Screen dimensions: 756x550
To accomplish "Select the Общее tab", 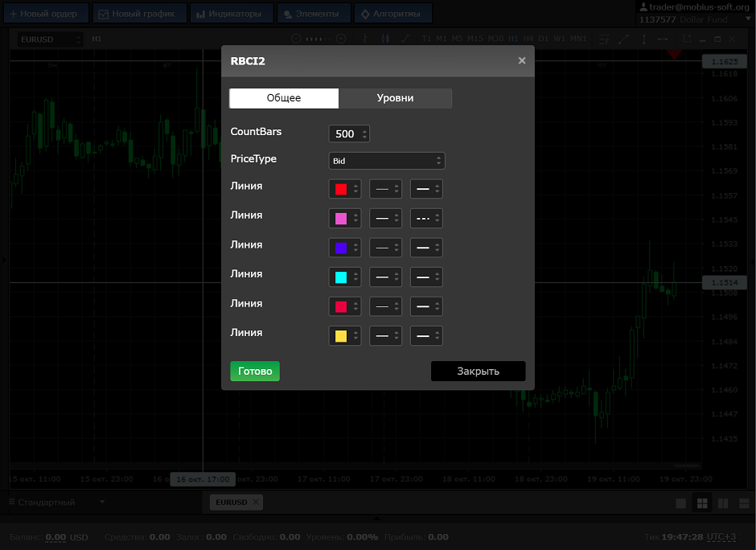I will pyautogui.click(x=284, y=98).
